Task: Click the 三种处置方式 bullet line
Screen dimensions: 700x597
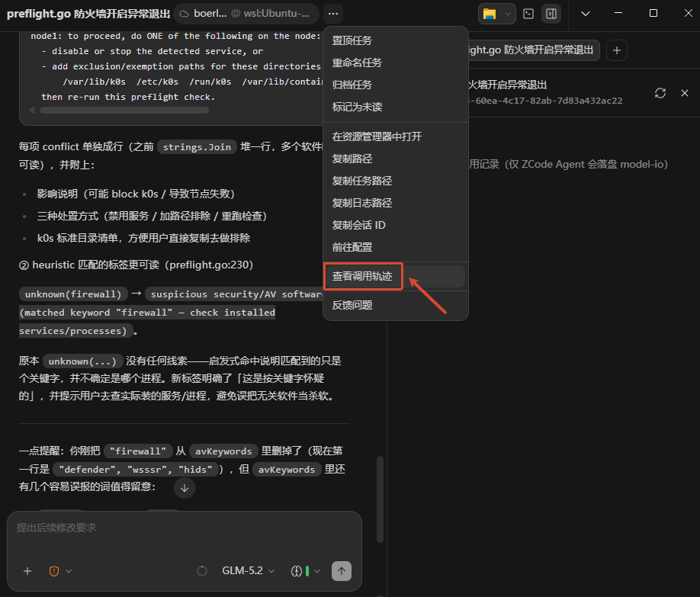Action: [152, 216]
